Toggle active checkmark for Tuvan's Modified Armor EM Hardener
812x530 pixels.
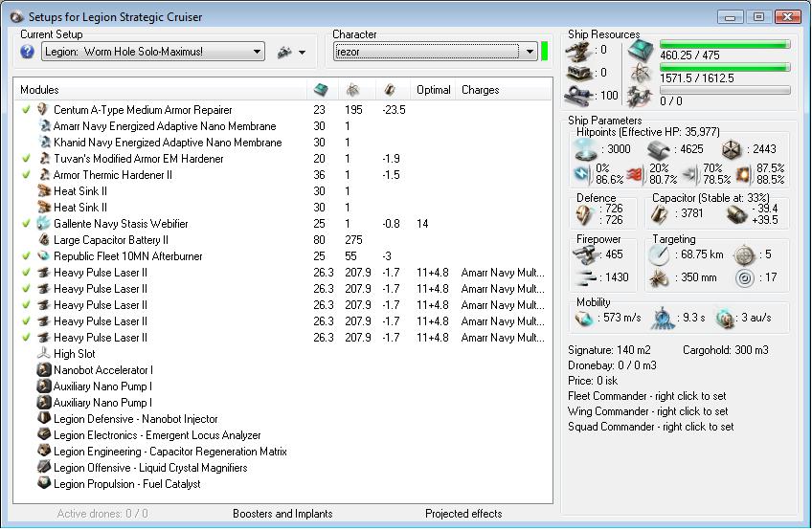26,159
